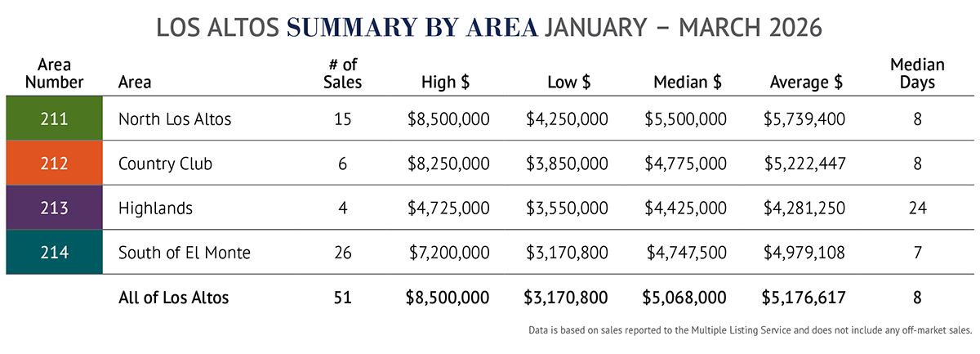The width and height of the screenshot is (980, 354).
Task: Click the # of Sales column header
Action: [x=341, y=74]
